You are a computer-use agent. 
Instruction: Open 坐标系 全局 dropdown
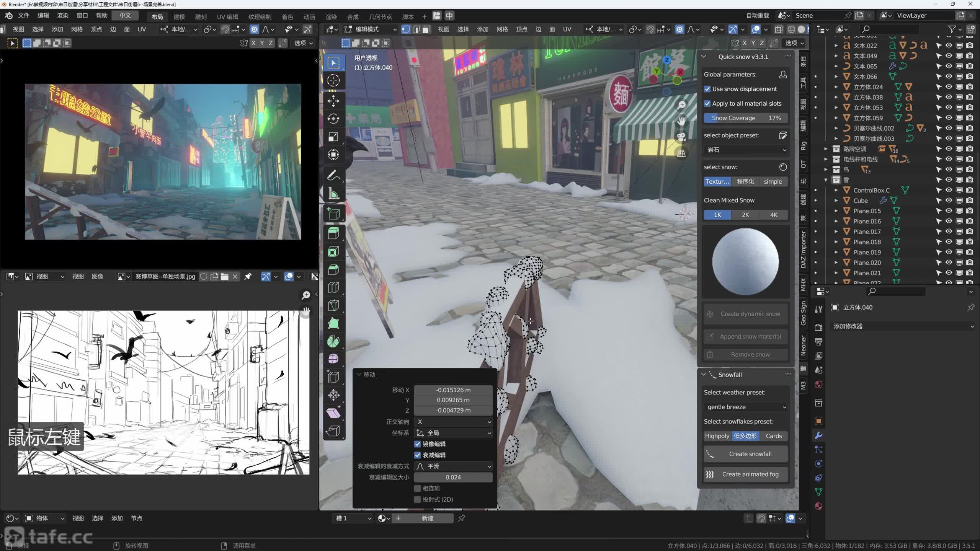coord(453,433)
